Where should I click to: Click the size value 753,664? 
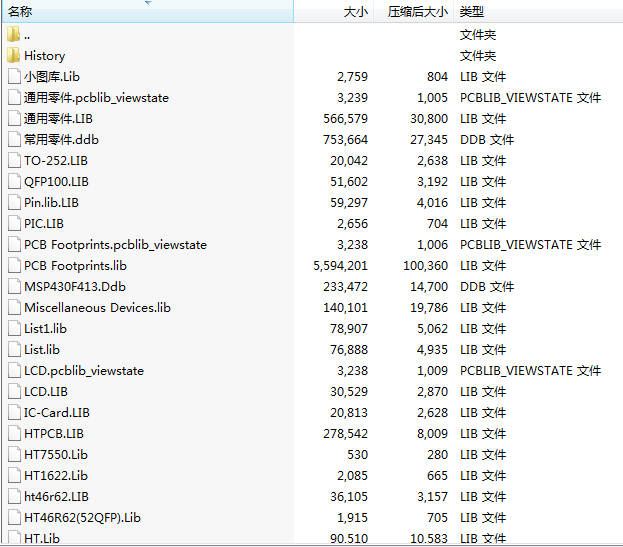pyautogui.click(x=346, y=139)
